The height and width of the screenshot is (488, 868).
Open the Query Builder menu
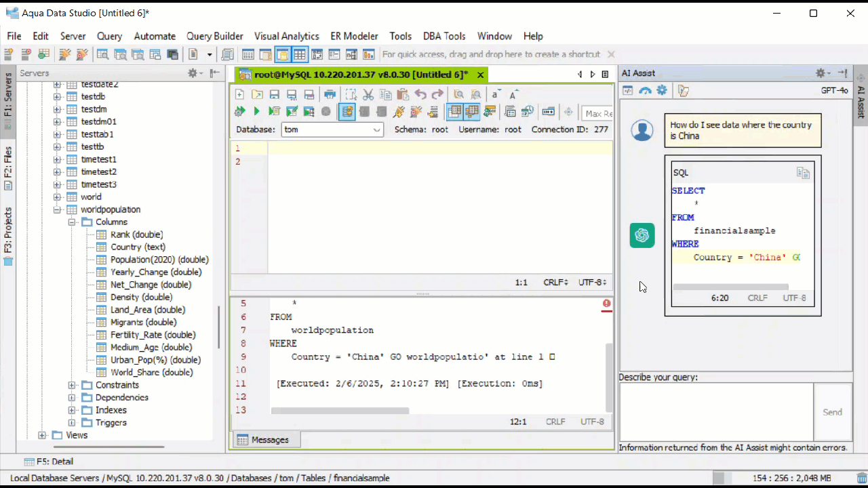pos(214,36)
